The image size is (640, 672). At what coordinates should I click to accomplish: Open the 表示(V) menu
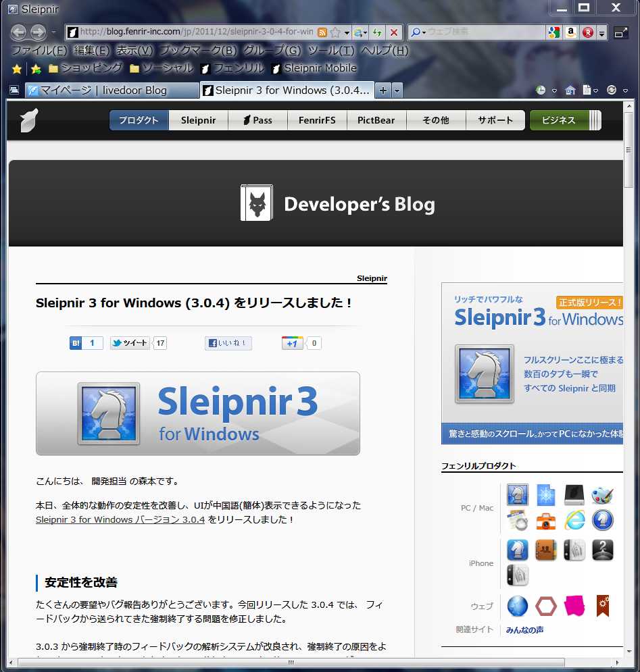tap(134, 51)
